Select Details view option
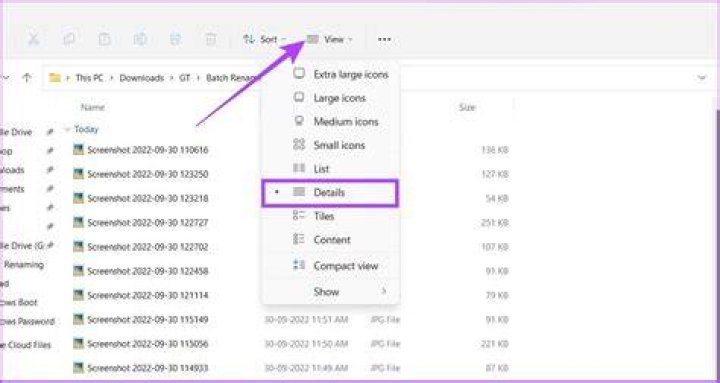The width and height of the screenshot is (720, 383). 331,192
